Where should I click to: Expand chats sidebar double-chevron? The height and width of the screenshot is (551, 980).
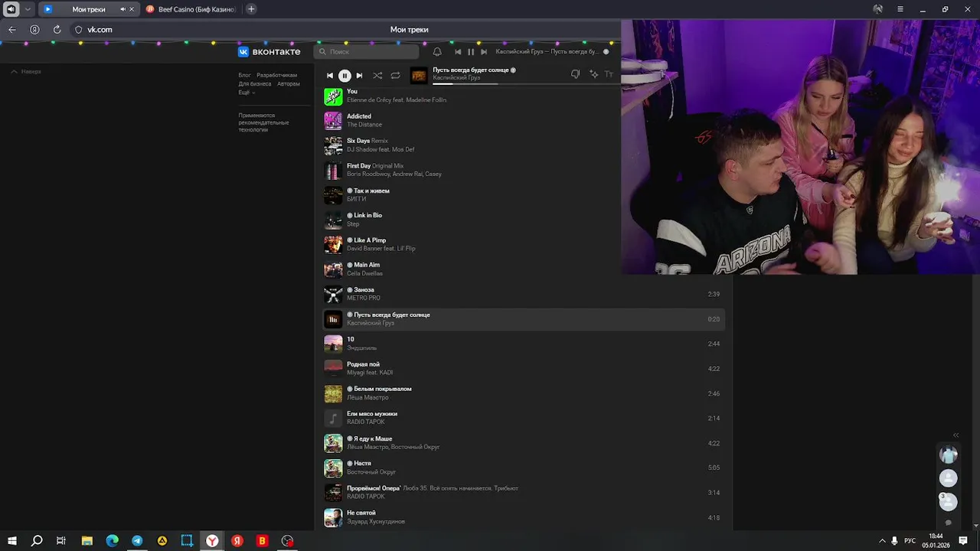click(955, 435)
